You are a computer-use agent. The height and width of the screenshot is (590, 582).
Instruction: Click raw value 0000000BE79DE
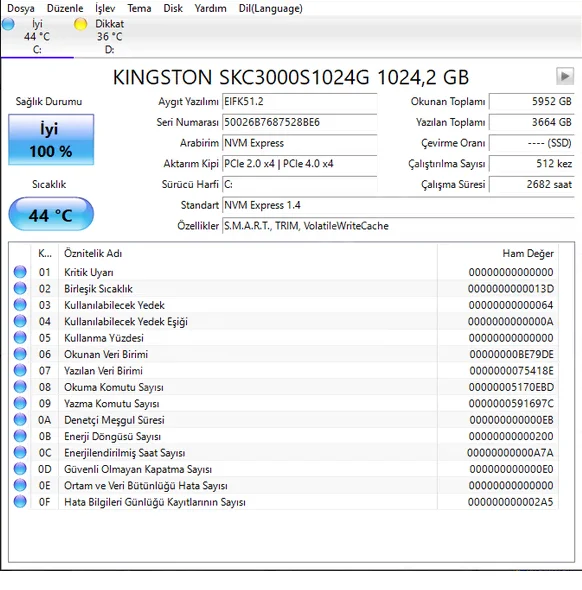point(512,354)
